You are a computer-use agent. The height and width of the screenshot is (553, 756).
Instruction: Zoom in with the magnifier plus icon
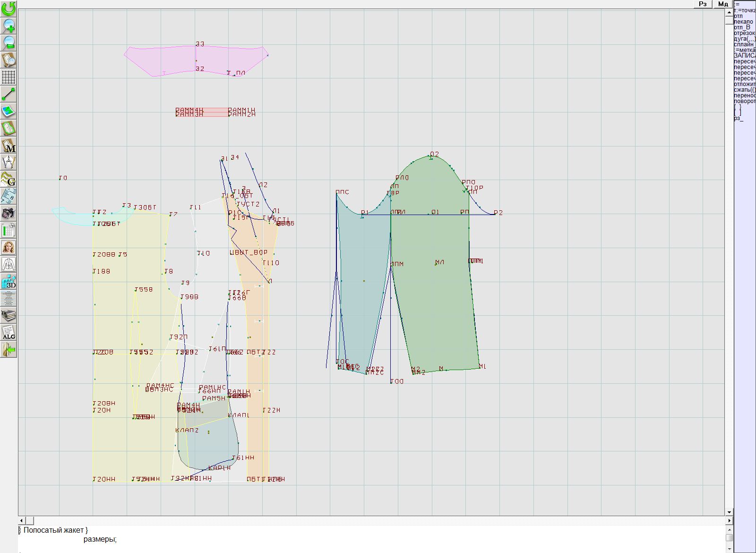coord(9,26)
